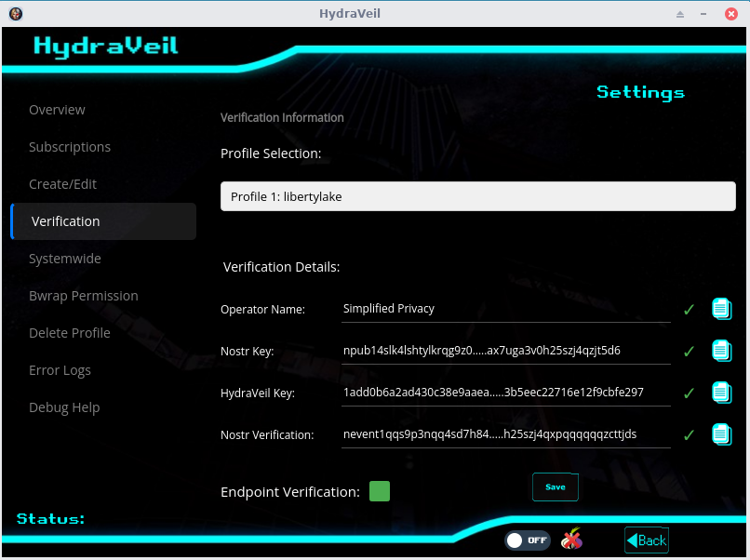Click the green checkmark beside Nostr Key
Screen dimensions: 750x560
pos(689,352)
